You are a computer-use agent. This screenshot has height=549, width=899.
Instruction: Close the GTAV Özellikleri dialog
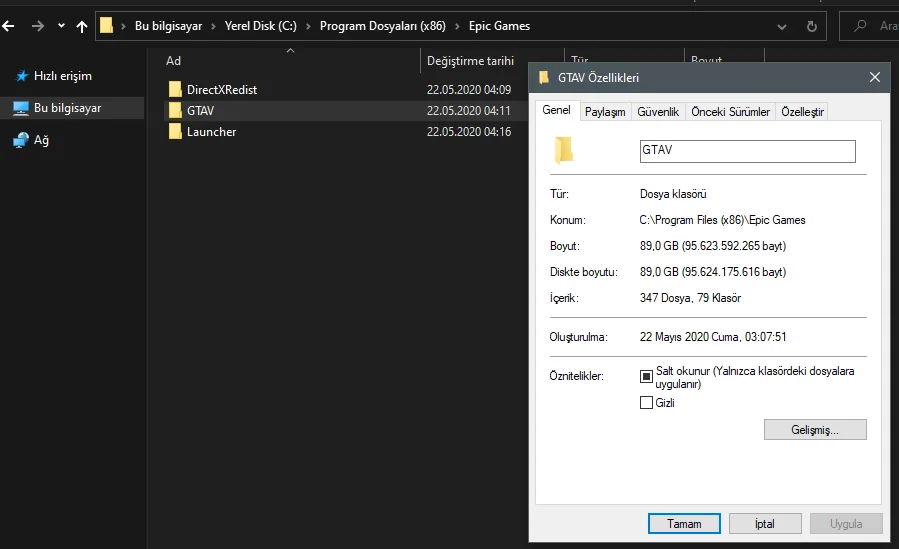pos(874,77)
